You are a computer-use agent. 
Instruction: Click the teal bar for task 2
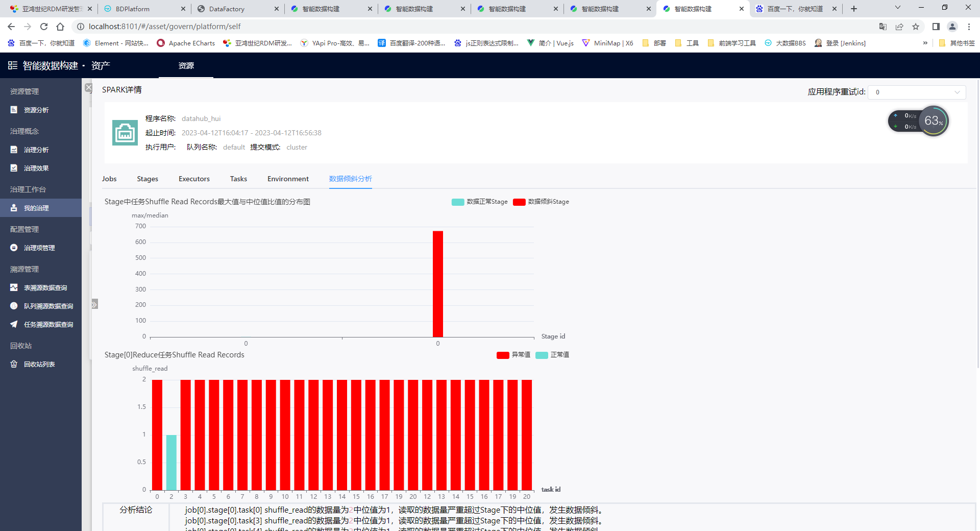click(x=171, y=463)
